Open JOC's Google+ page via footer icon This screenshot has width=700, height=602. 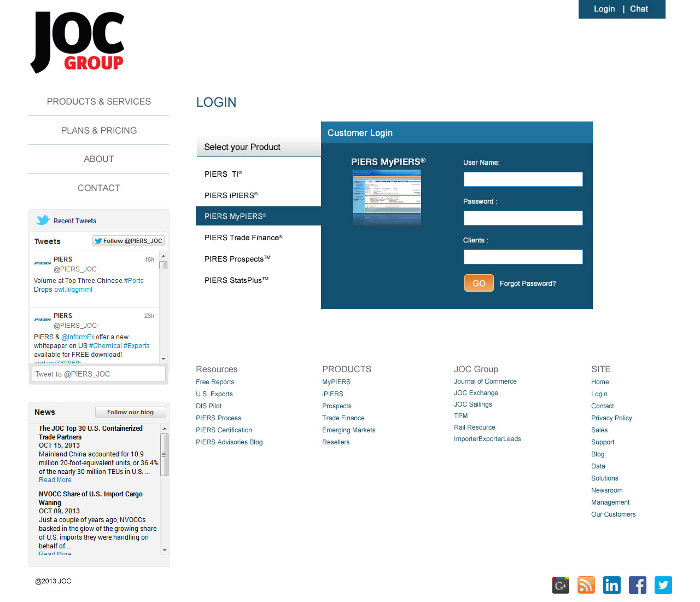coord(560,585)
